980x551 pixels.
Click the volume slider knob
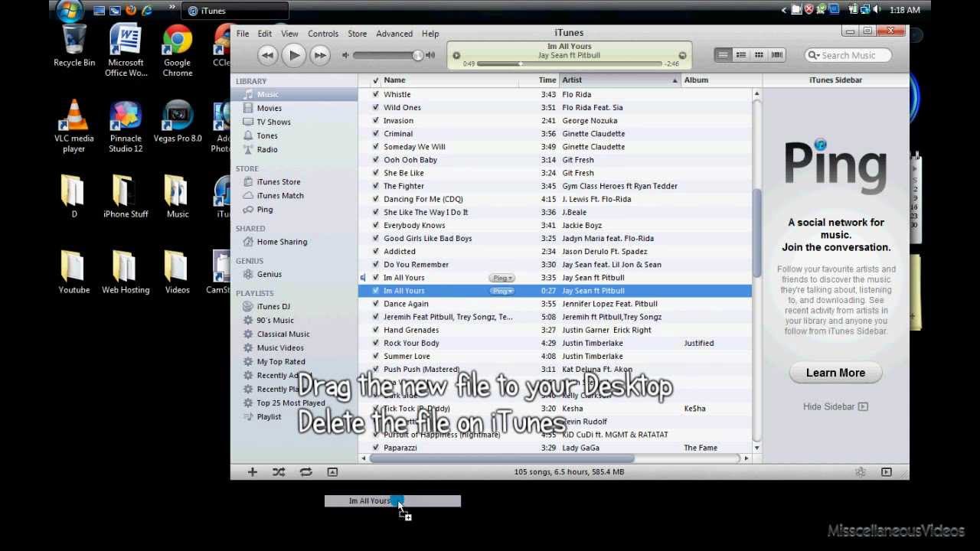point(417,55)
